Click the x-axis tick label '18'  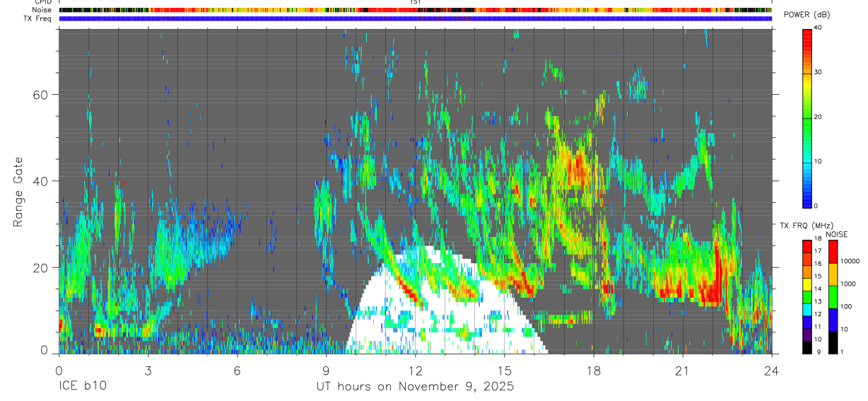[x=594, y=370]
